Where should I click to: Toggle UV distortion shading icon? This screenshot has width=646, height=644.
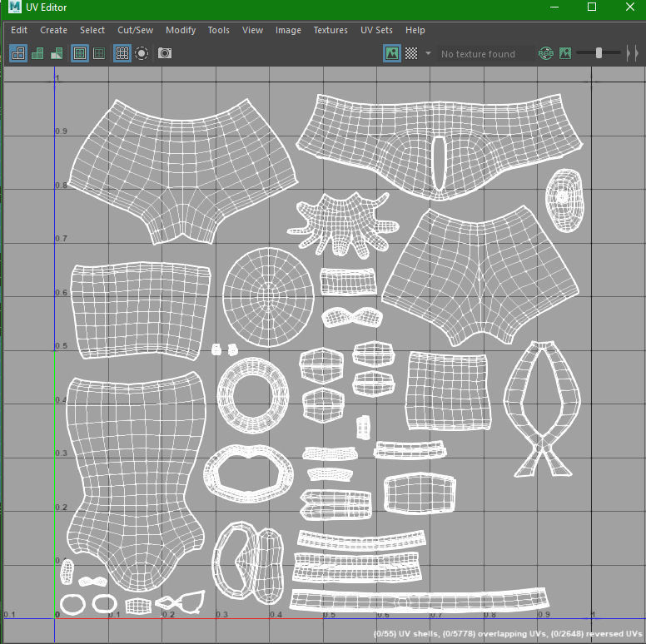tap(57, 53)
